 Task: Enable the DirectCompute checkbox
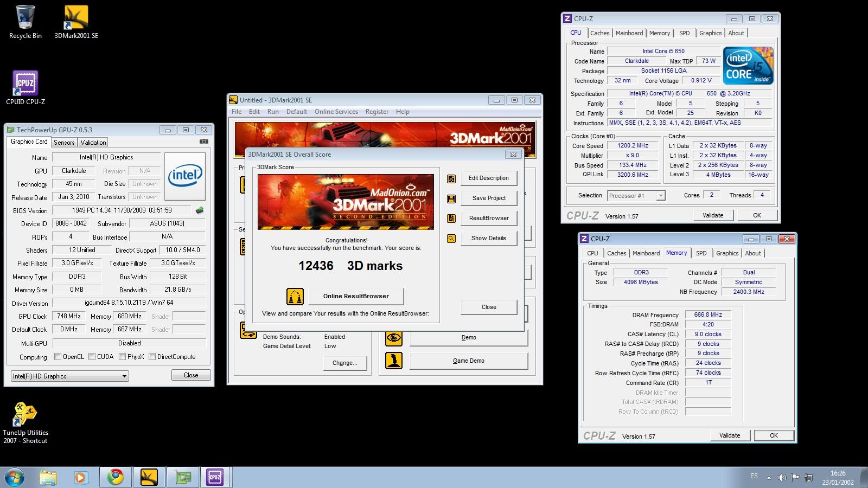point(152,357)
